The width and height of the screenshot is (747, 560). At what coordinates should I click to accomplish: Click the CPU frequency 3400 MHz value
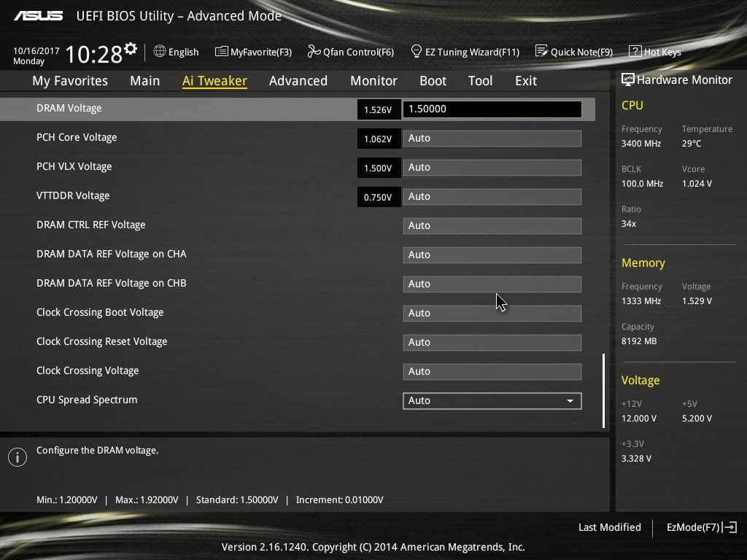coord(641,144)
